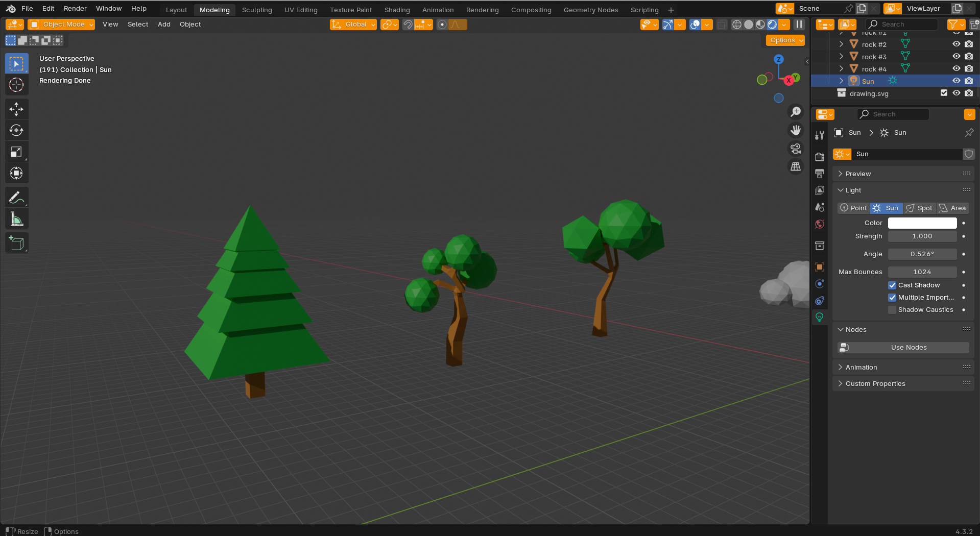Expand the Preview panel

click(x=903, y=174)
